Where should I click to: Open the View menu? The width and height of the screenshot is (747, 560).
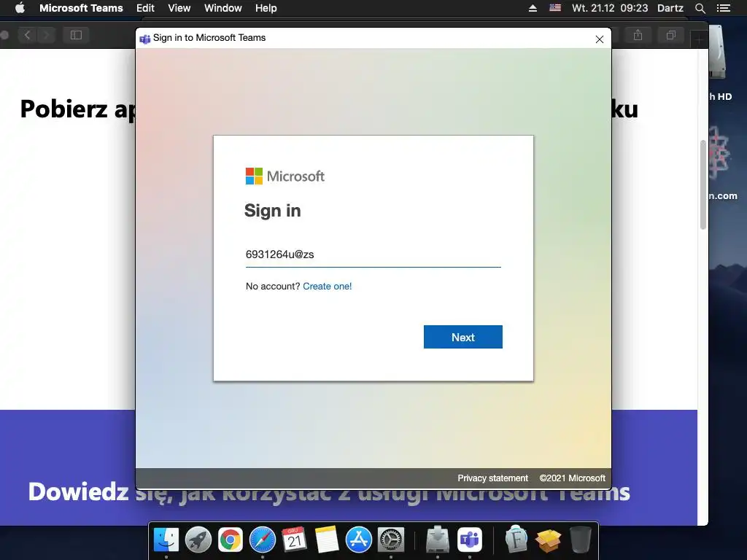point(179,8)
